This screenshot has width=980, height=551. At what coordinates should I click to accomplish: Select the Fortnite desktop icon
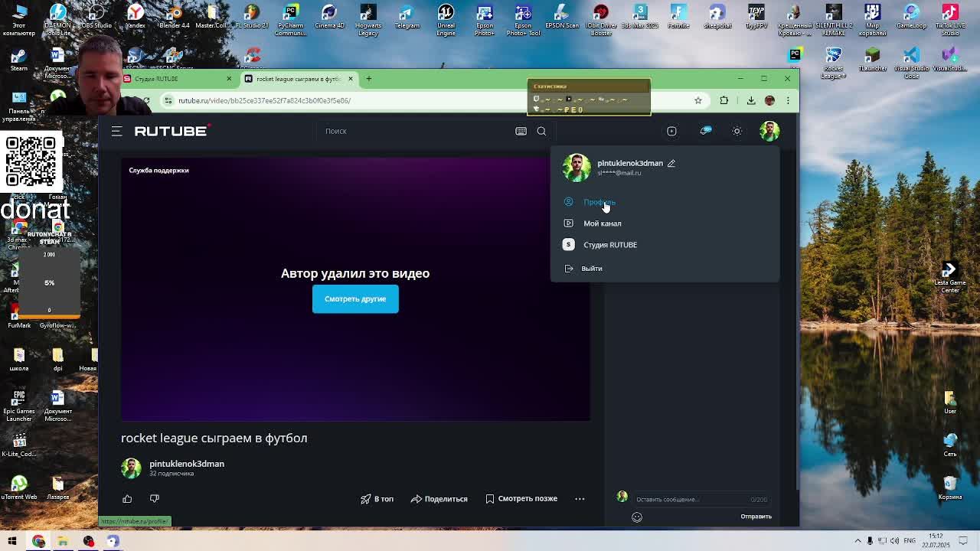(x=678, y=17)
